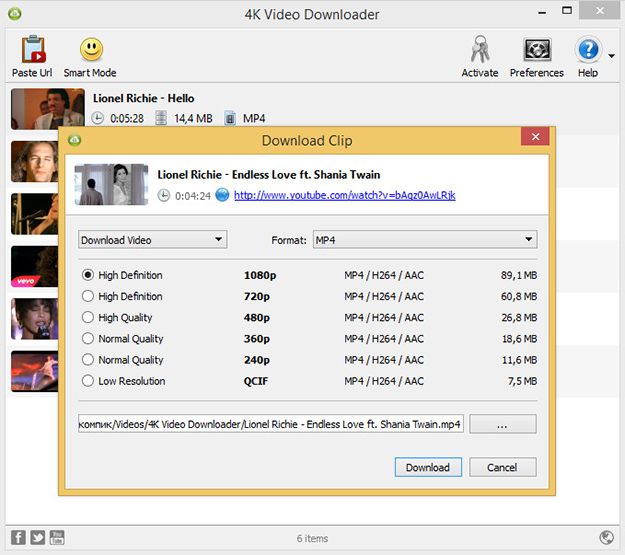Click the Download button
The height and width of the screenshot is (555, 625).
(x=428, y=467)
